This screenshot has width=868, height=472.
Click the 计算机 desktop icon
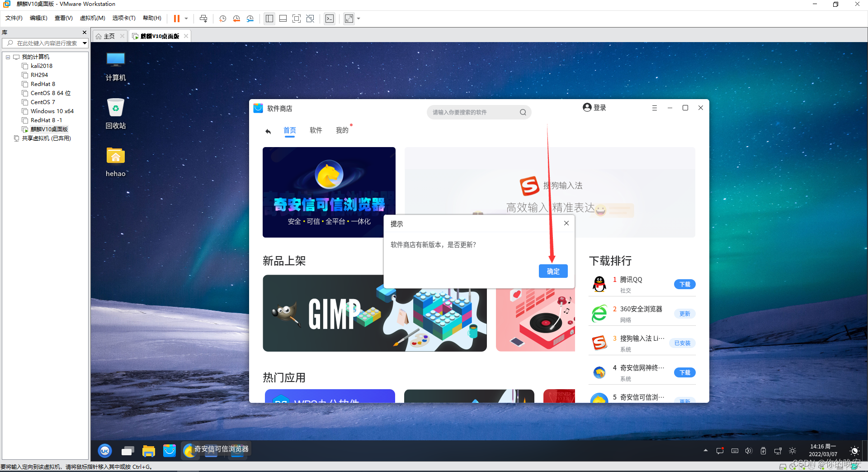coord(116,67)
